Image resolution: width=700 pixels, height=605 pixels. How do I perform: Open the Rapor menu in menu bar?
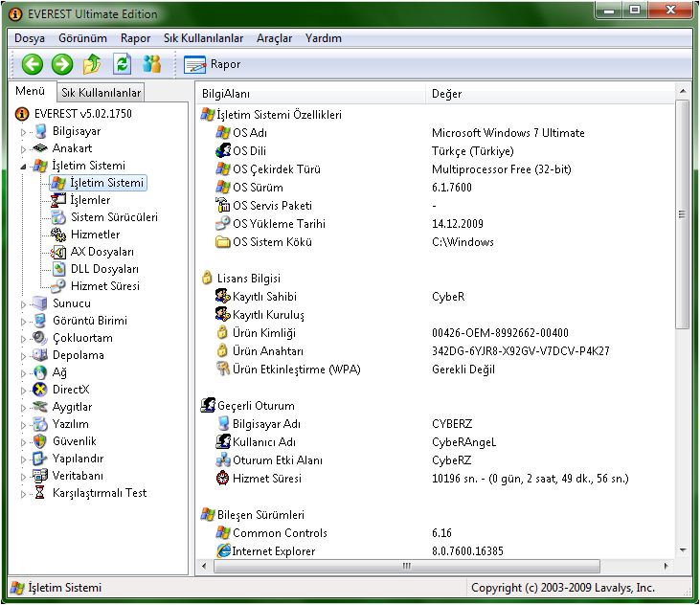pyautogui.click(x=135, y=38)
